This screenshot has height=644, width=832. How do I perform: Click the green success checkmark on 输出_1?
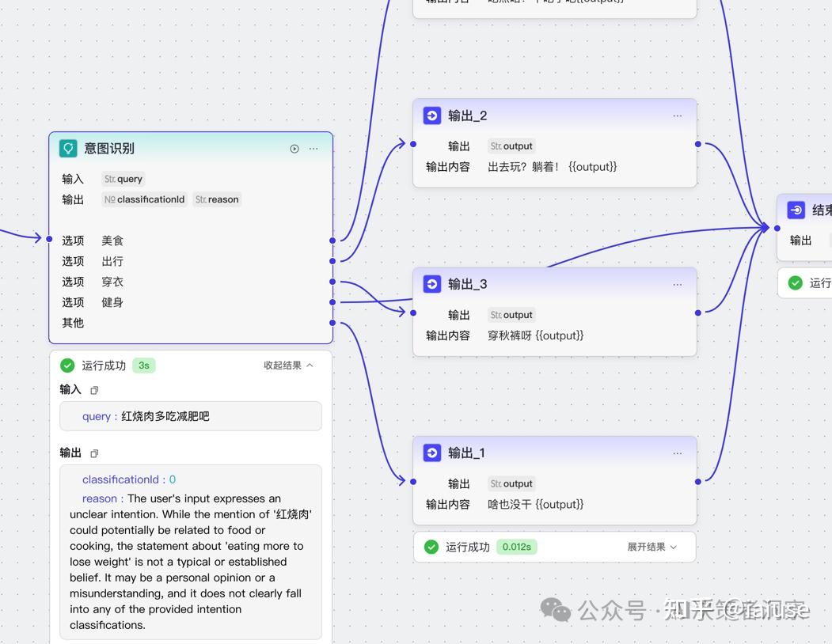(432, 546)
